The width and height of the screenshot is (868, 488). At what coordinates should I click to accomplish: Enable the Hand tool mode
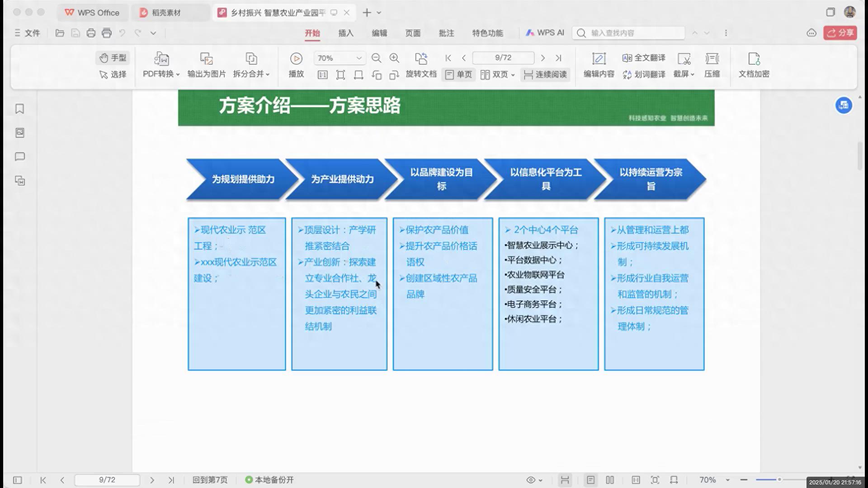coord(113,58)
